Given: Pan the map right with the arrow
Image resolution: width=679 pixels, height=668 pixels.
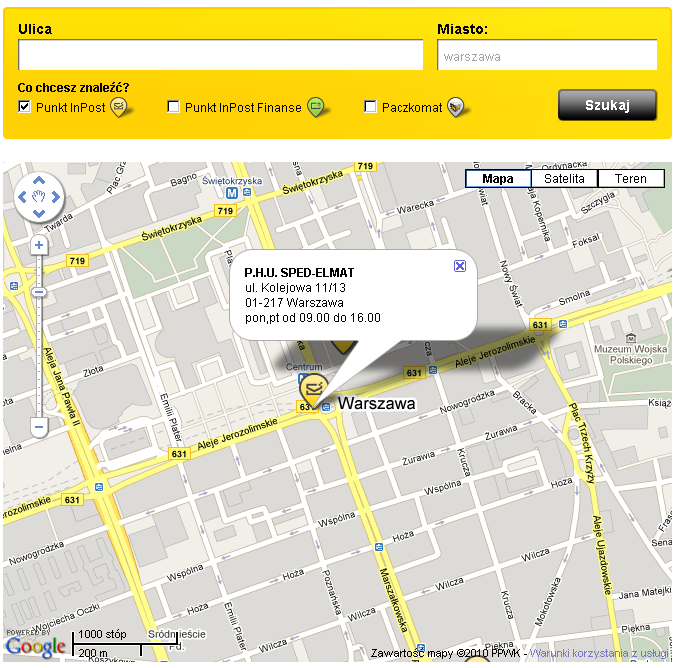Looking at the screenshot, I should (x=56, y=195).
